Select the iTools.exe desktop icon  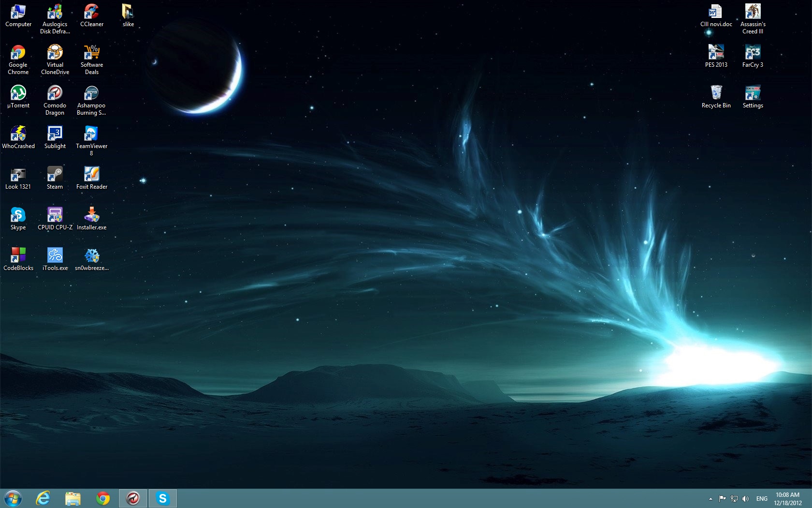point(55,259)
